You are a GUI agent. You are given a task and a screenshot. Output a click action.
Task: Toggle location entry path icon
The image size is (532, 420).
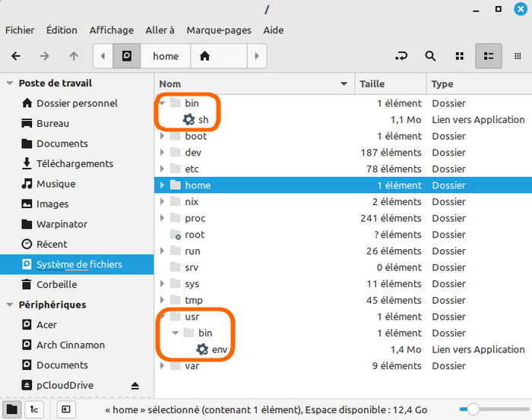(401, 56)
